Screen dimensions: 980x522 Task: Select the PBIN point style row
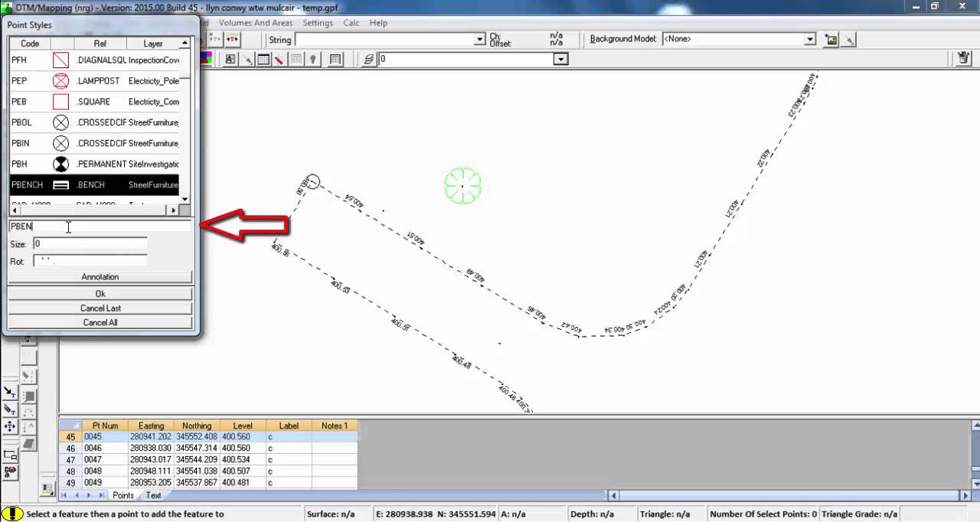point(94,143)
